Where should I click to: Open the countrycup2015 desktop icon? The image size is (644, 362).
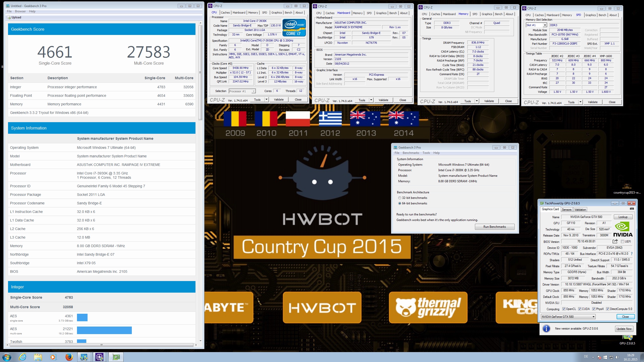627,189
